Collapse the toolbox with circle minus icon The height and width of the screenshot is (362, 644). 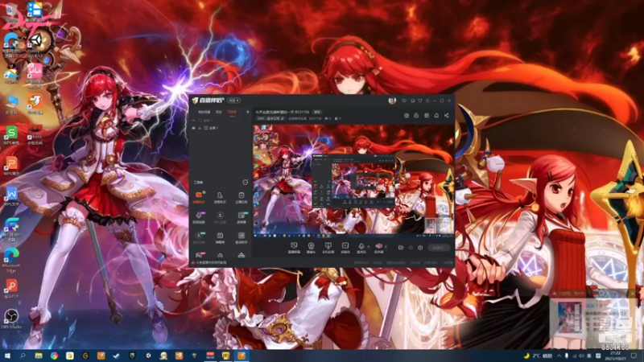pyautogui.click(x=246, y=182)
